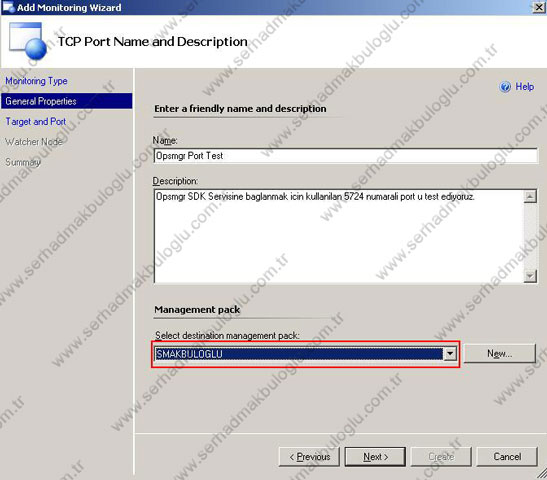
Task: Click description scrollbar up arrow
Action: [x=530, y=196]
